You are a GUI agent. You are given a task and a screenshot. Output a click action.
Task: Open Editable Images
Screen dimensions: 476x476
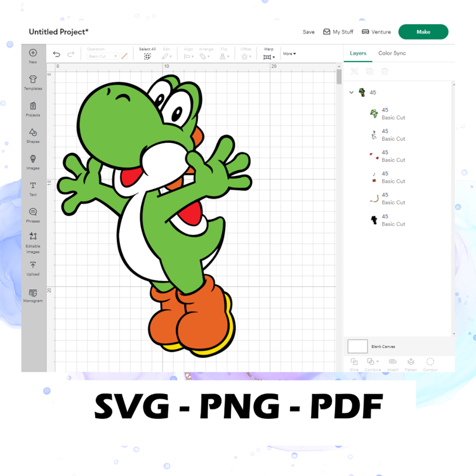point(33,242)
